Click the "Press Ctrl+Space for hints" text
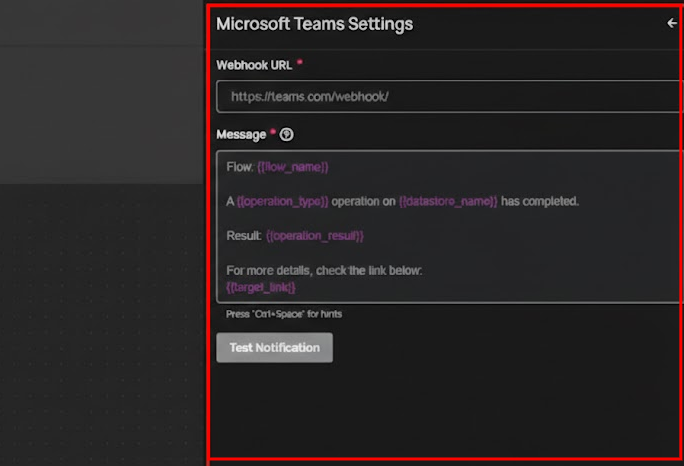Image resolution: width=684 pixels, height=466 pixels. tap(278, 314)
